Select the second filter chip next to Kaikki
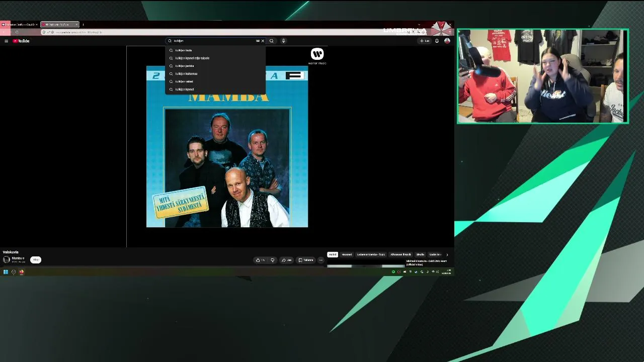This screenshot has height=362, width=644. (x=347, y=254)
